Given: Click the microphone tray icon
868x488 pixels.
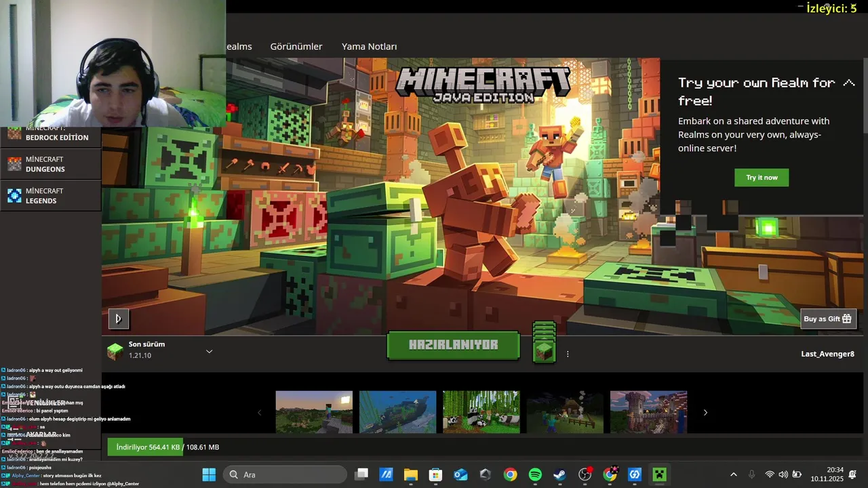Looking at the screenshot, I should [x=751, y=474].
